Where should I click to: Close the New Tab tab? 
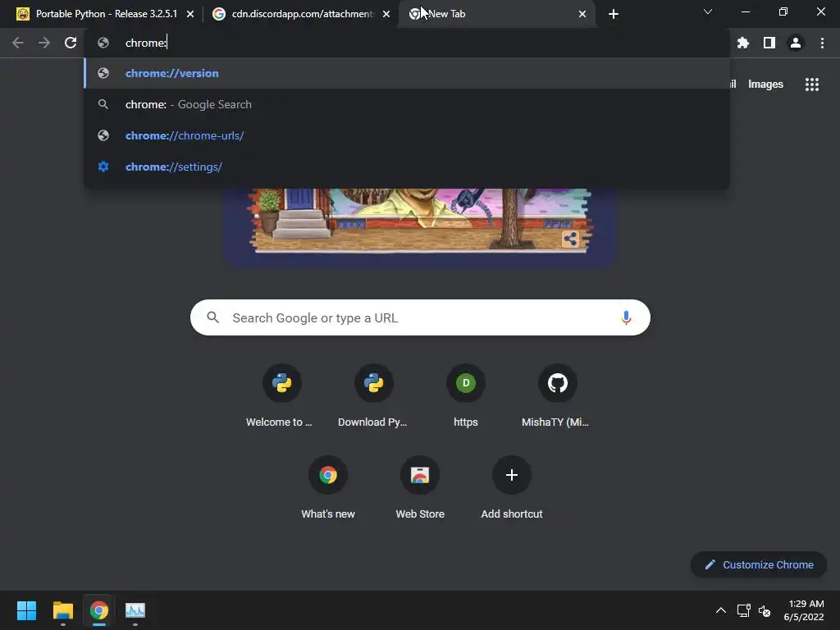[x=582, y=14]
